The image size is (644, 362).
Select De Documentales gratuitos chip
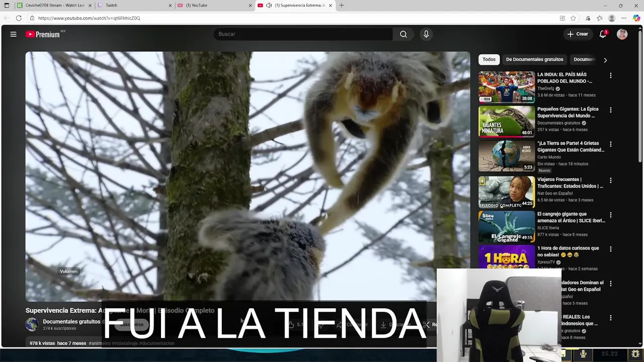[x=534, y=59]
